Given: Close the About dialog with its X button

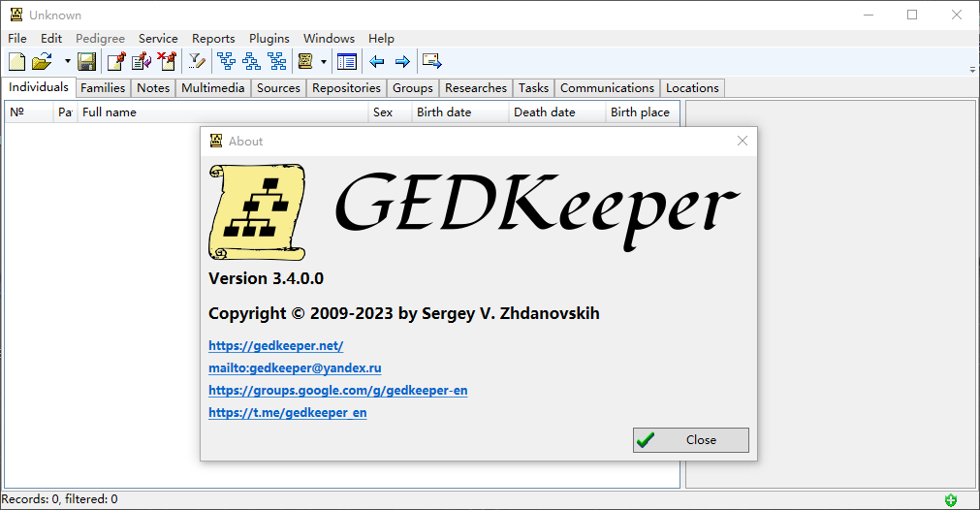Looking at the screenshot, I should (x=742, y=142).
